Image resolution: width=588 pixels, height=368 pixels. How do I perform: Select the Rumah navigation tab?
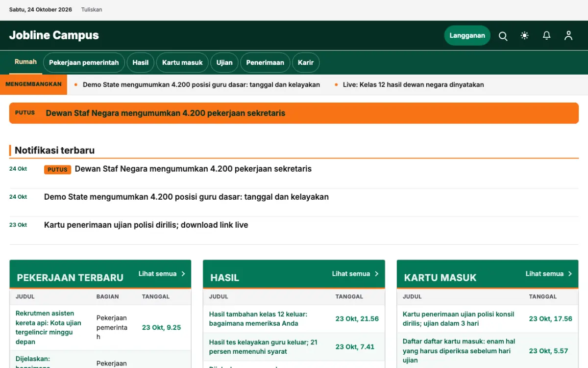(25, 62)
